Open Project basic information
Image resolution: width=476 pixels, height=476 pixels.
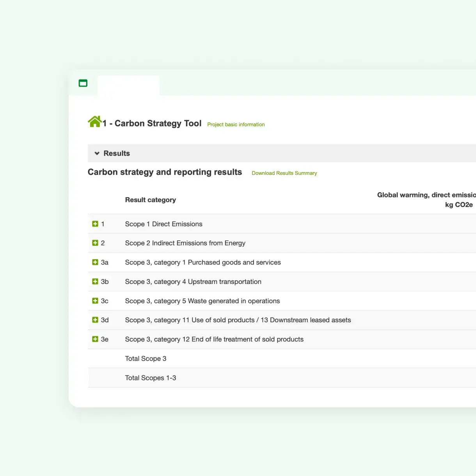236,124
